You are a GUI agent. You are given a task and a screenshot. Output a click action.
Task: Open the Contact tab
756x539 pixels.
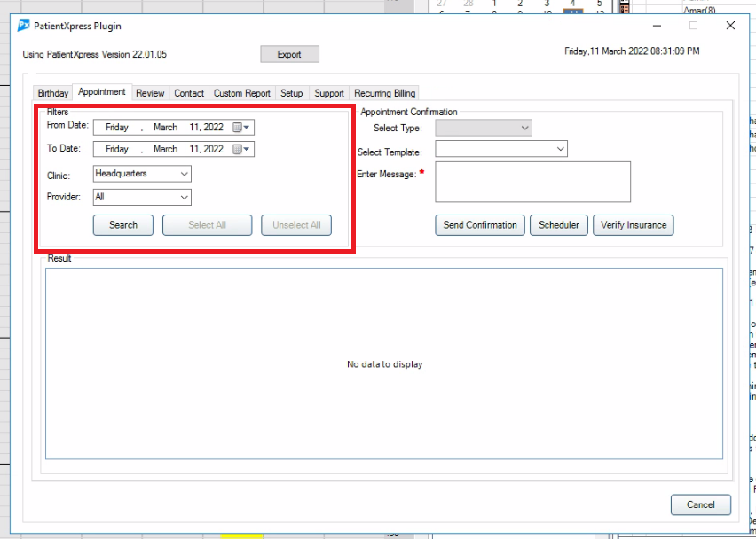189,93
